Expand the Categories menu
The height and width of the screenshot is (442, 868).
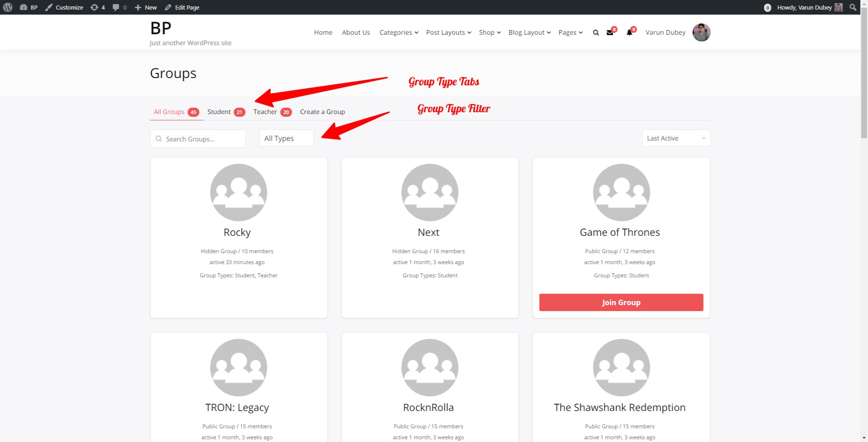399,32
